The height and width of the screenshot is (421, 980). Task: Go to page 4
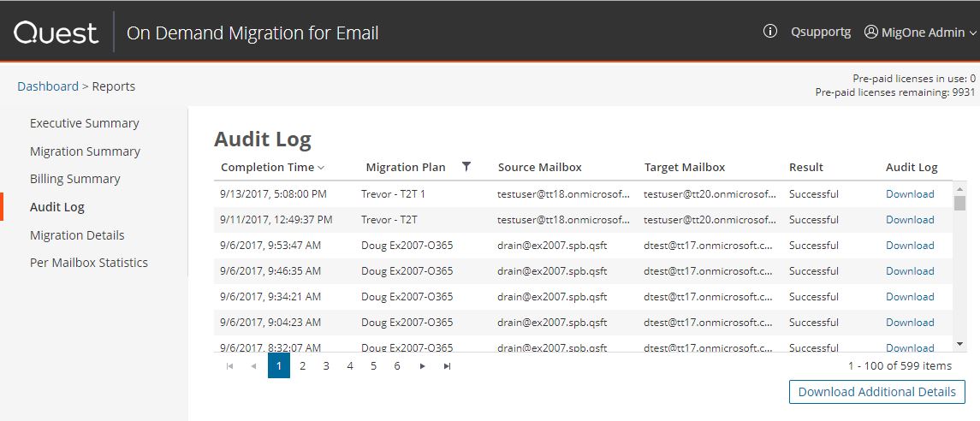(x=350, y=366)
